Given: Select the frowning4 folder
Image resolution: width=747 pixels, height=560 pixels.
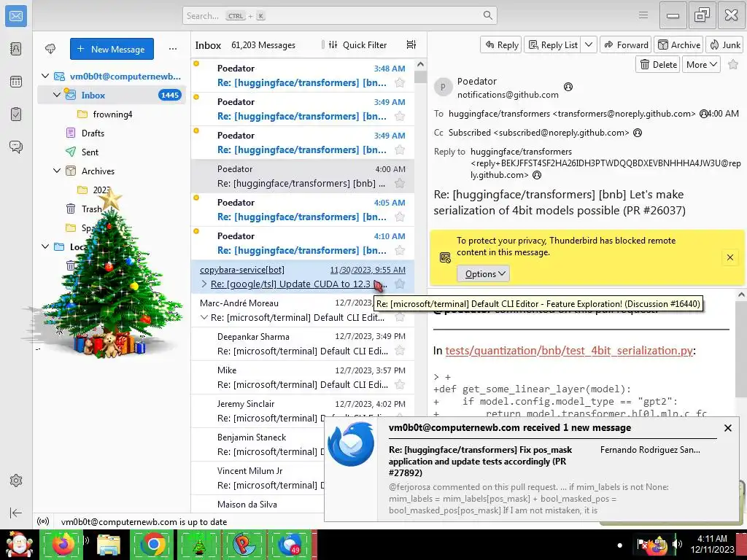Looking at the screenshot, I should click(112, 114).
